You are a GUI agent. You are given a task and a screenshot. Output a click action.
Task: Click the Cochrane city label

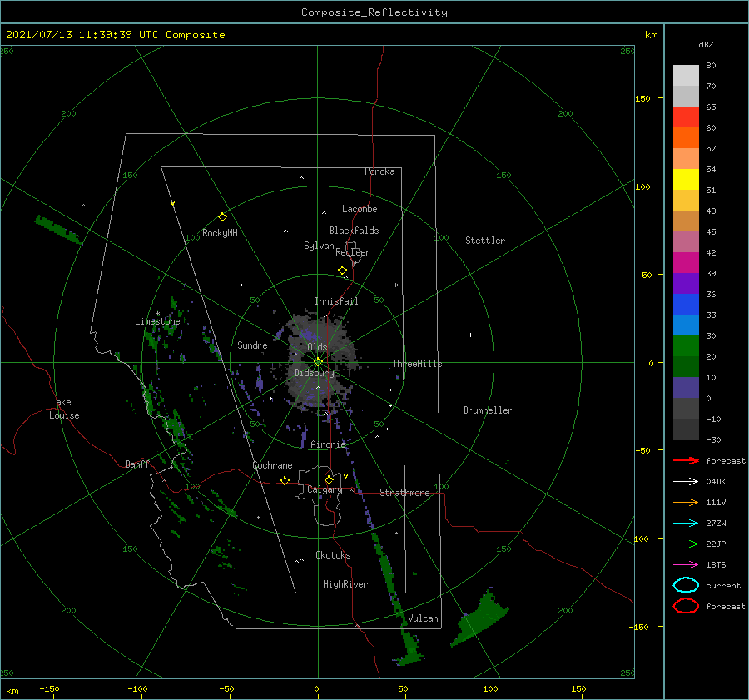click(272, 465)
